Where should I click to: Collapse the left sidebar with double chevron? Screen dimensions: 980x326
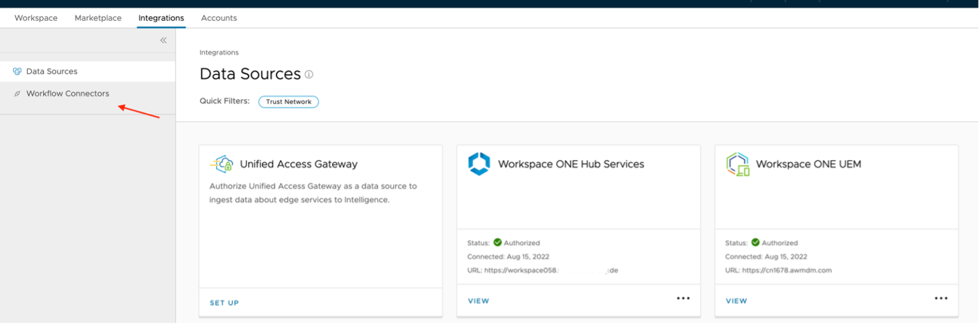click(x=163, y=40)
